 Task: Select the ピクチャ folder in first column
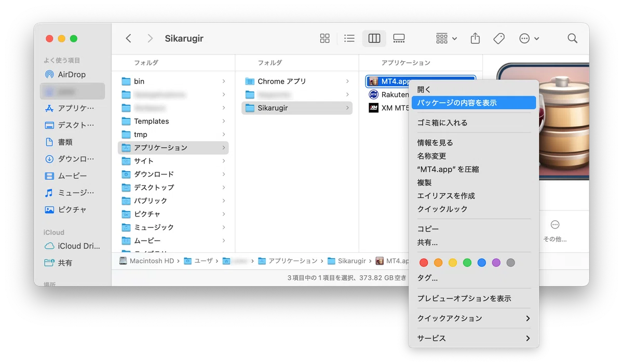pyautogui.click(x=173, y=214)
